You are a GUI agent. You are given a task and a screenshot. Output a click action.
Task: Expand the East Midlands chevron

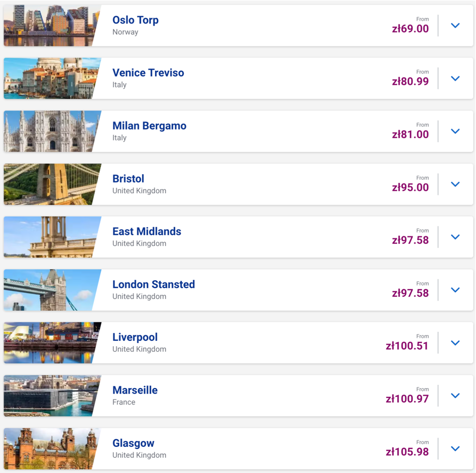(455, 237)
